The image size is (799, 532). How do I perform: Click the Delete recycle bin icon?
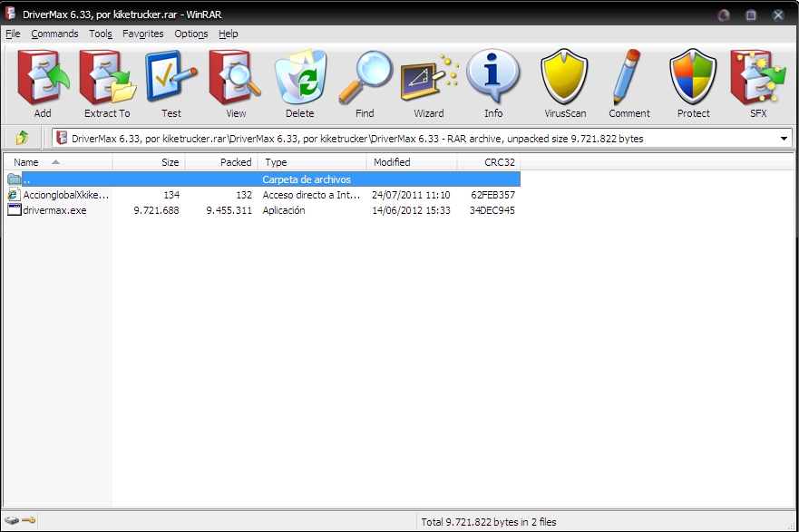coord(300,77)
